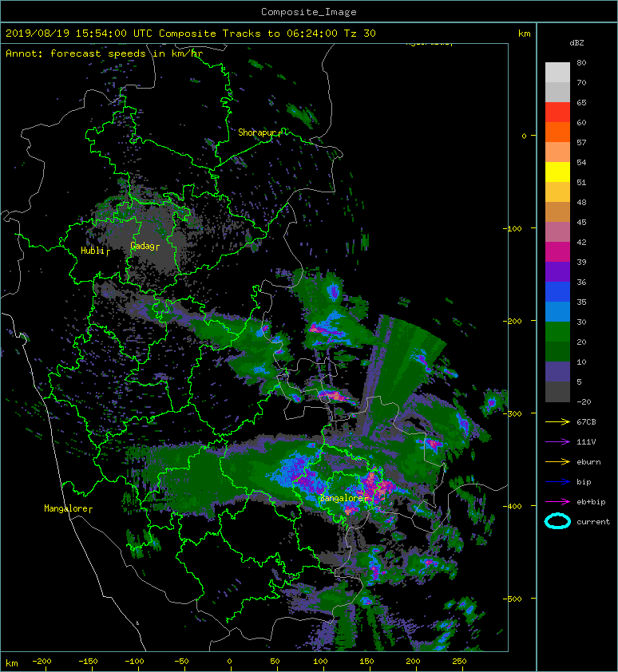Click the magenta eb+bip arrow legend symbol
The image size is (618, 672).
[557, 502]
